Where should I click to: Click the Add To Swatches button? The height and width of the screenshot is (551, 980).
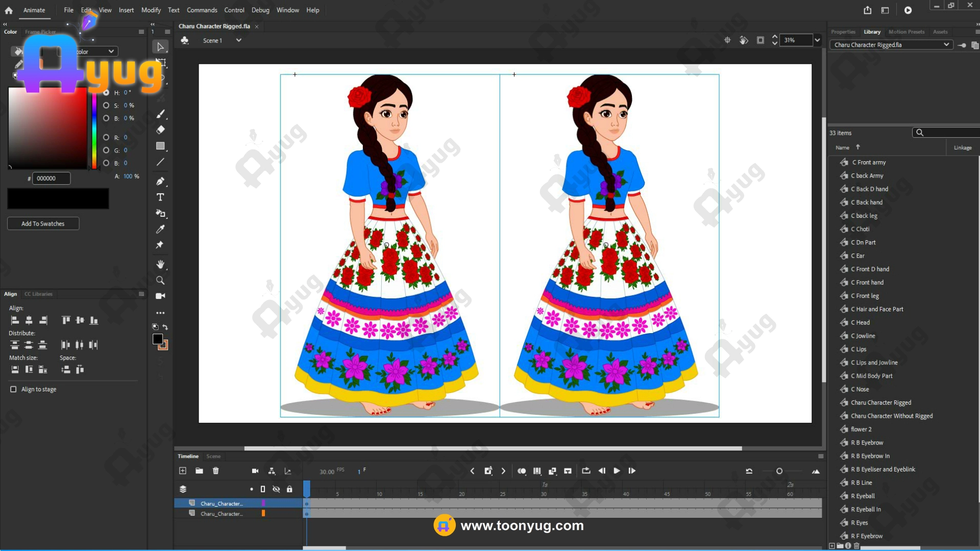[43, 223]
